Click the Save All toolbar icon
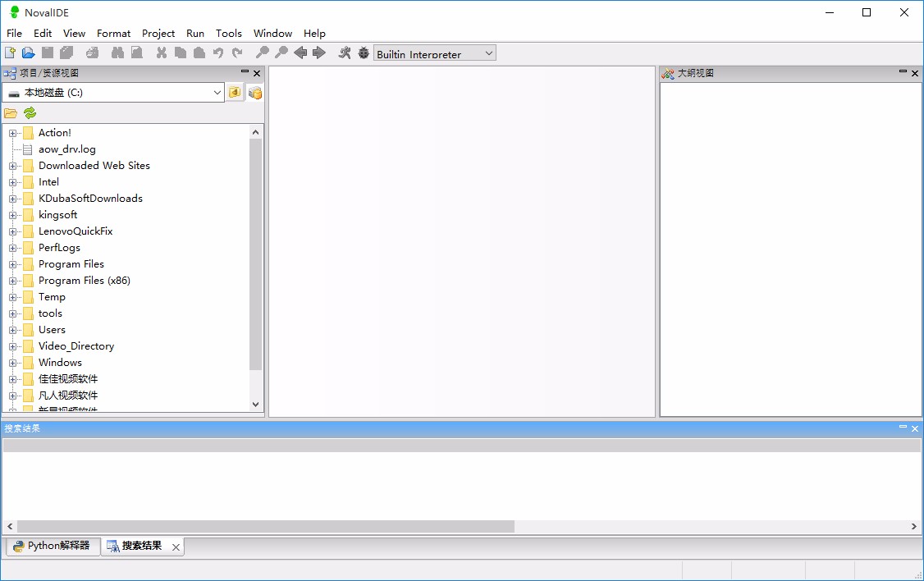The height and width of the screenshot is (581, 924). (x=66, y=53)
